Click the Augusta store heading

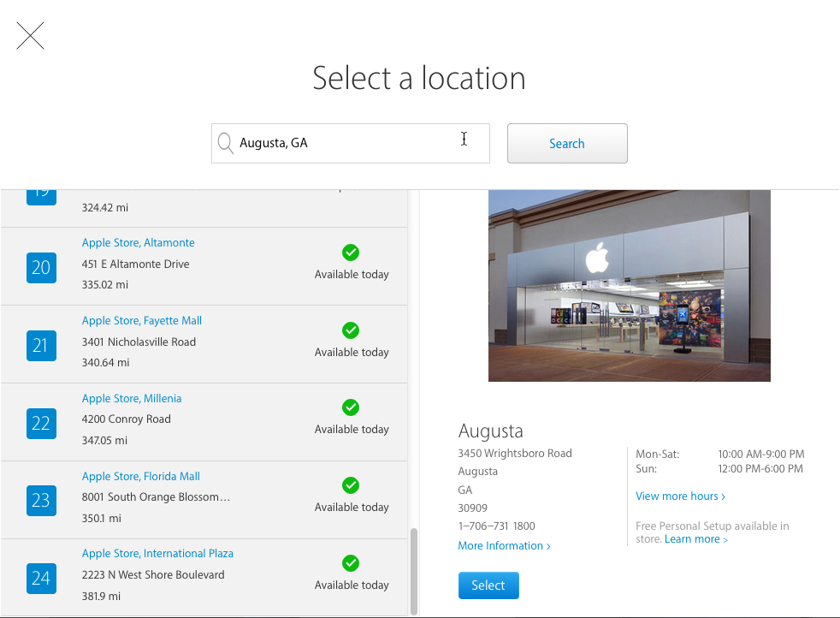coord(491,431)
